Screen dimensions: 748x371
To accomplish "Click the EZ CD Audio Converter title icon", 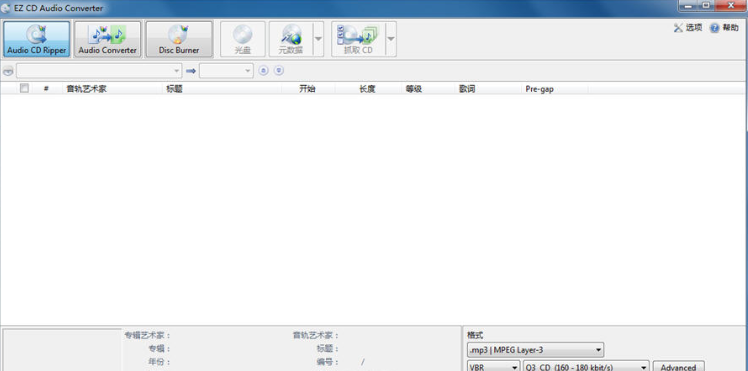I will pos(6,8).
